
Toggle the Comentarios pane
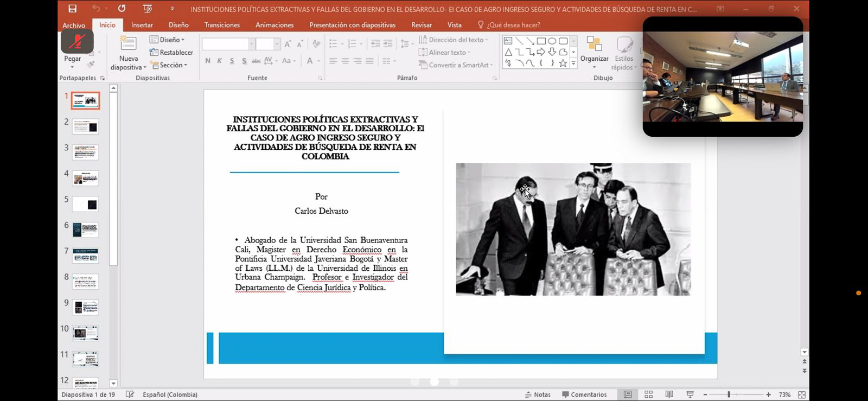coord(584,394)
